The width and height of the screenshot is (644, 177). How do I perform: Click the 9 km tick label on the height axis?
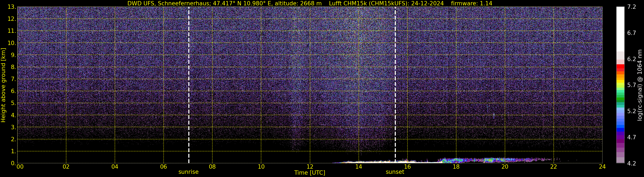point(13,55)
